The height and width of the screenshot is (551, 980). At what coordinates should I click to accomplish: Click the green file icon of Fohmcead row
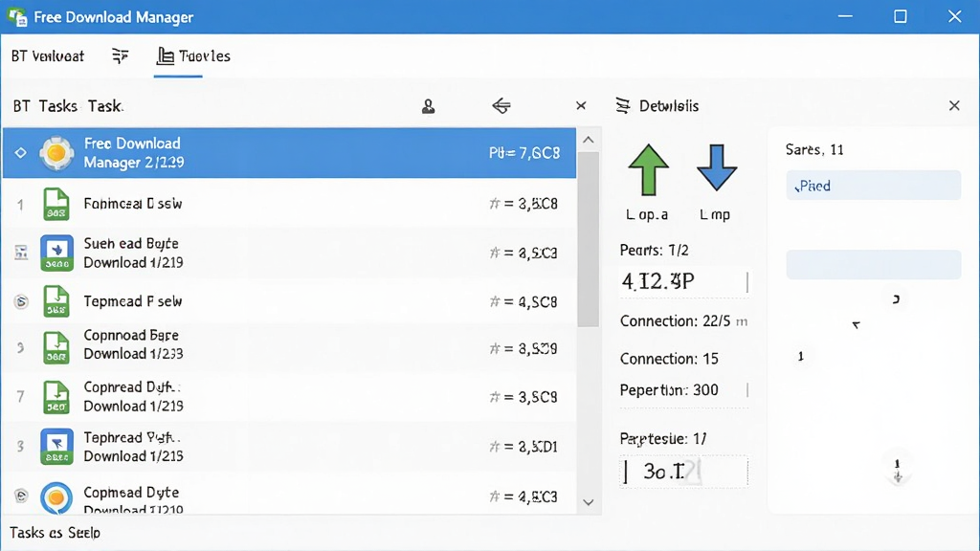tap(56, 205)
